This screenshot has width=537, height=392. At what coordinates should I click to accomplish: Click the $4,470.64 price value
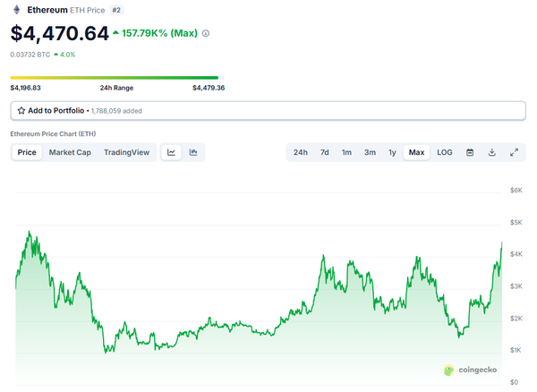(60, 33)
